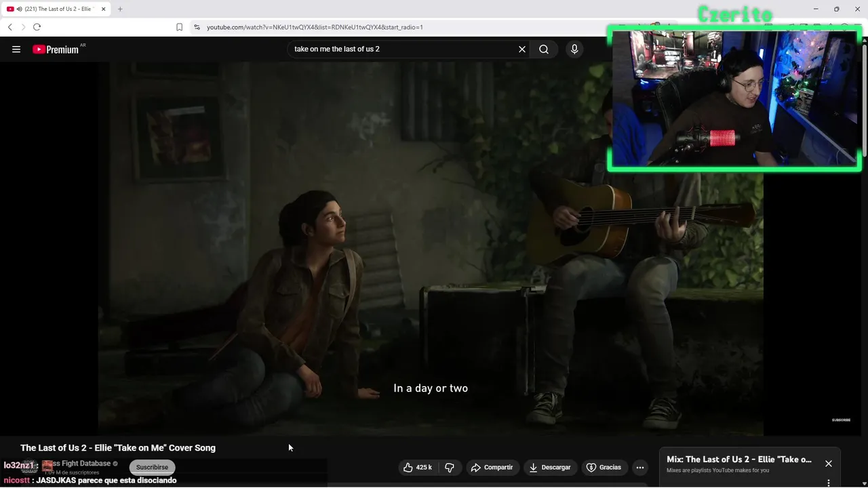Image resolution: width=868 pixels, height=488 pixels.
Task: Click the webcam overlay of the streamer
Action: (x=734, y=98)
